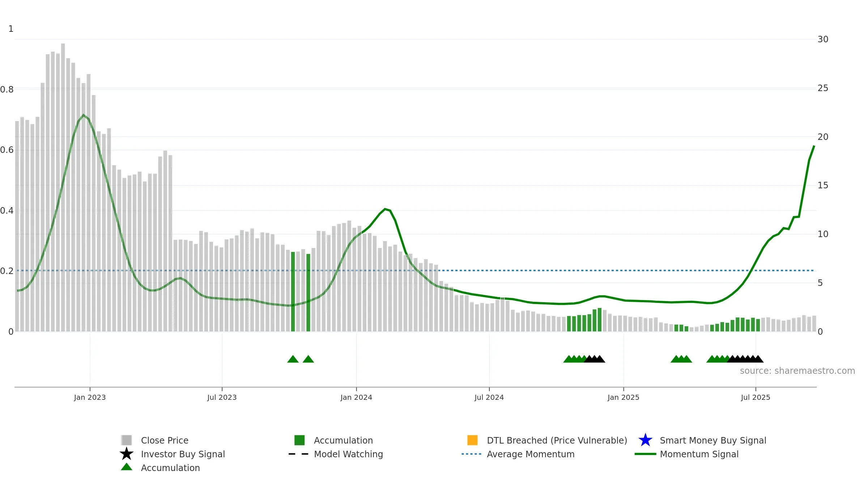The height and width of the screenshot is (488, 868).
Task: Click the green Accumulation square legend swatch
Action: tap(299, 440)
